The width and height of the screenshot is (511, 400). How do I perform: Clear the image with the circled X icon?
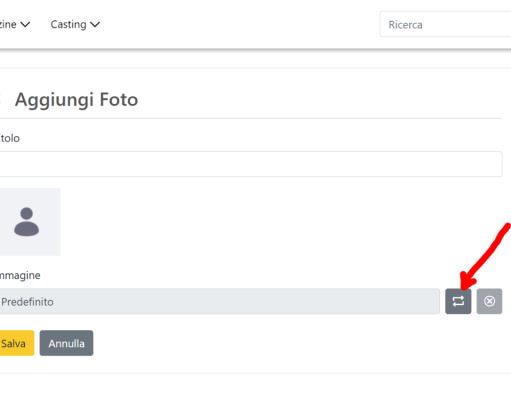489,301
